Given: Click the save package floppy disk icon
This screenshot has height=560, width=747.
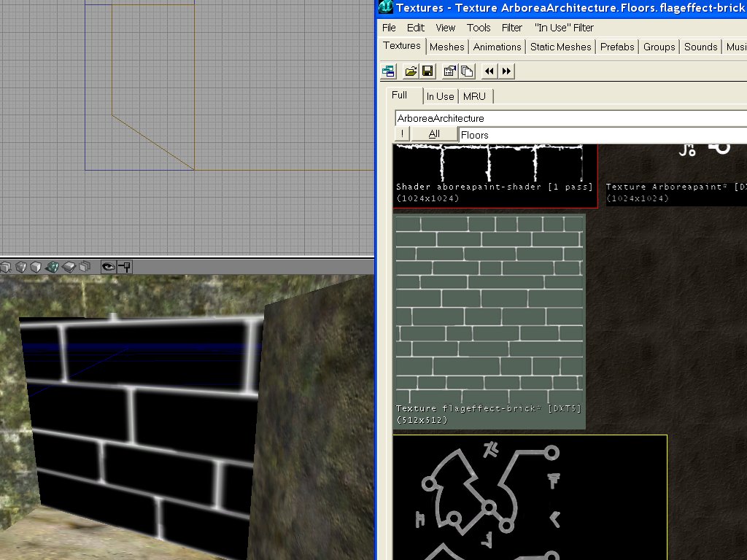Looking at the screenshot, I should point(427,71).
